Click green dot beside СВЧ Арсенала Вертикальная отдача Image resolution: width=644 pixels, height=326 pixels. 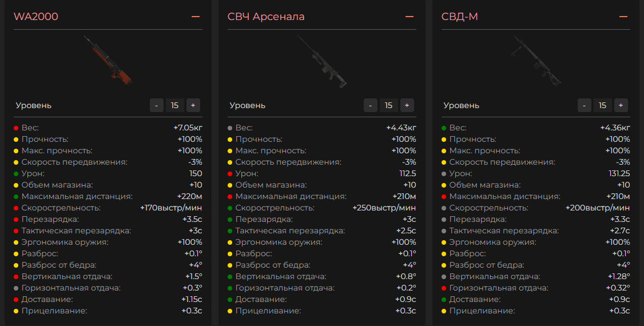tap(230, 277)
